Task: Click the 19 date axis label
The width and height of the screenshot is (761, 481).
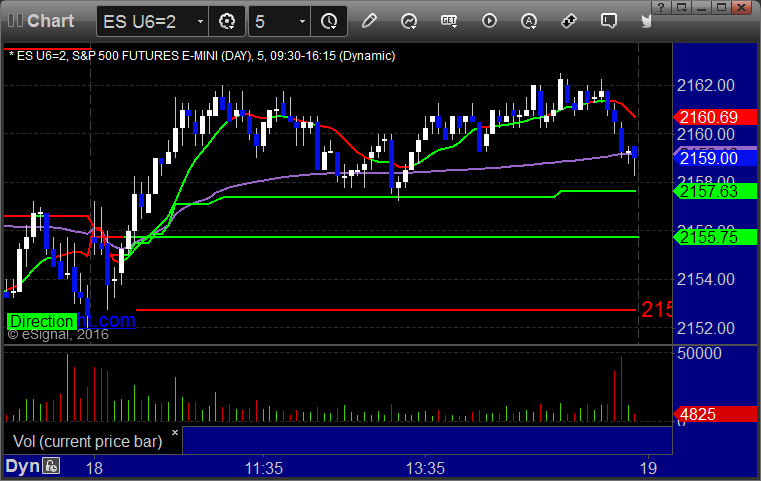Action: point(648,468)
